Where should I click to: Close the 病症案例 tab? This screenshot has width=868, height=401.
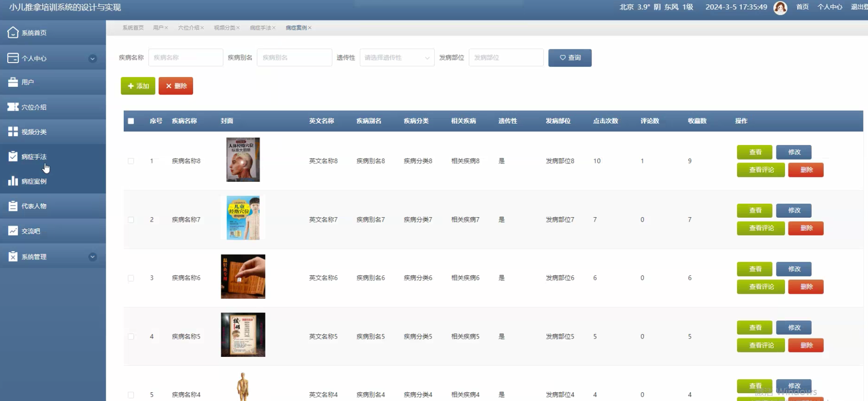(310, 28)
